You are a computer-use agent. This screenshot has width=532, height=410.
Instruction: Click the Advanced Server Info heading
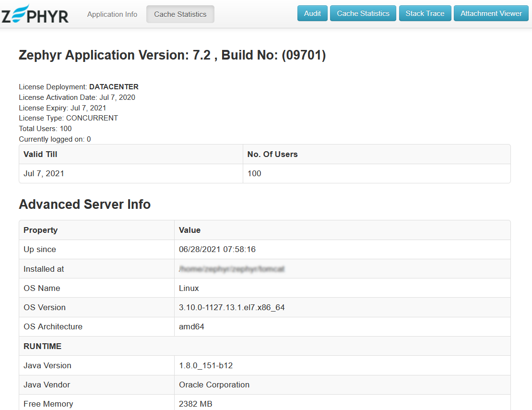84,205
